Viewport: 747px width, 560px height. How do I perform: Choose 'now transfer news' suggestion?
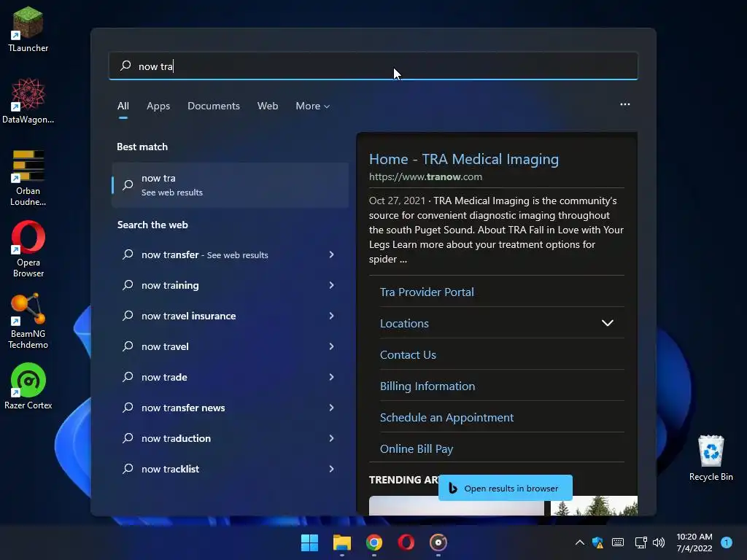tap(230, 408)
